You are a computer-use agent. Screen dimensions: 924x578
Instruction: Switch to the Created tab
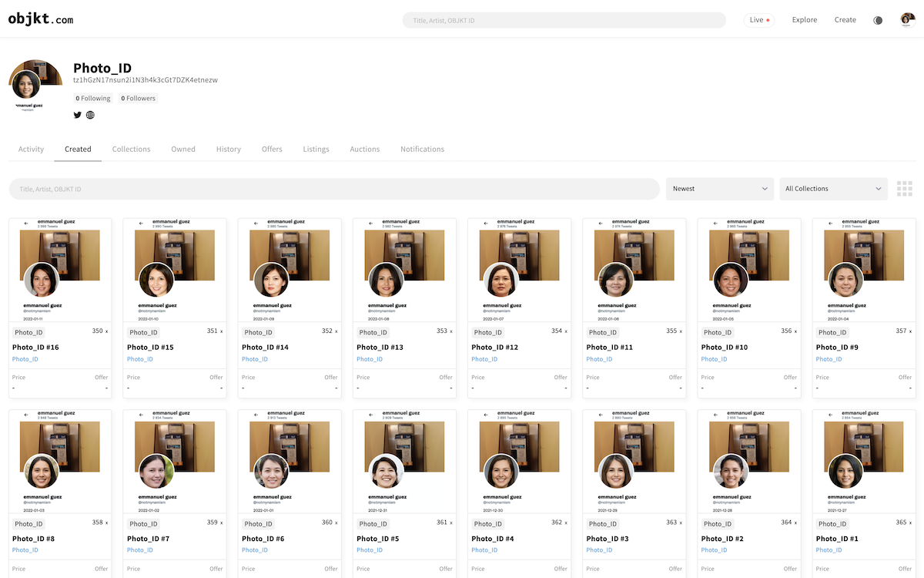tap(78, 150)
